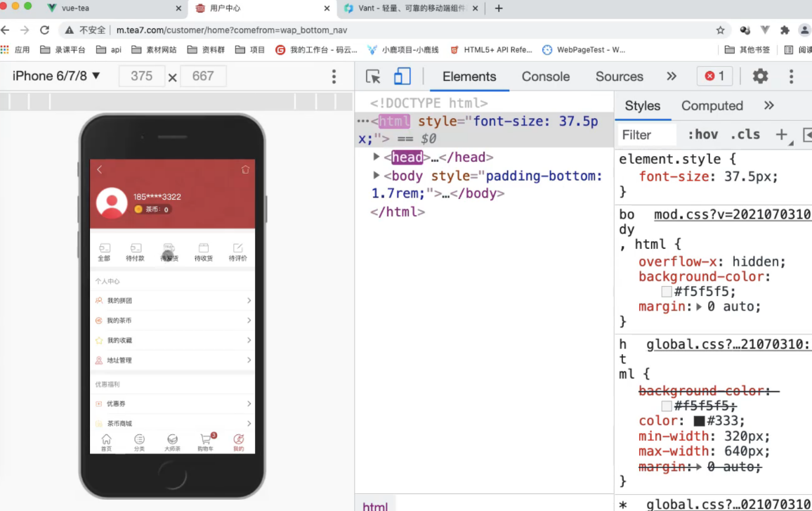The height and width of the screenshot is (511, 812).
Task: Switch to the vue-tea browser tab
Action: 113,8
